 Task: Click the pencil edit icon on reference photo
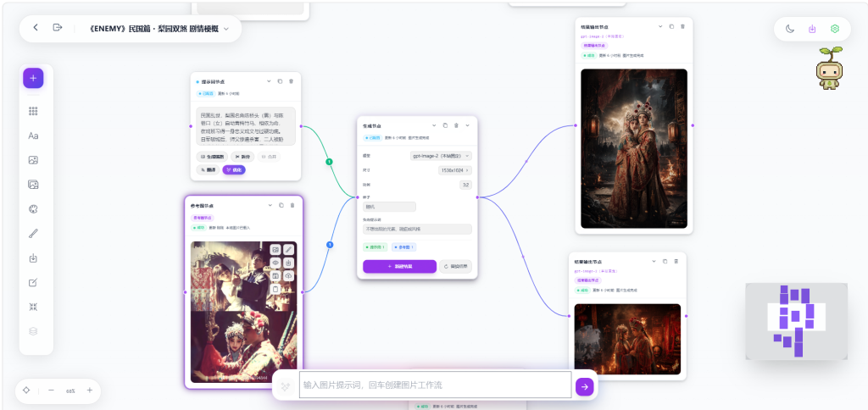click(288, 250)
